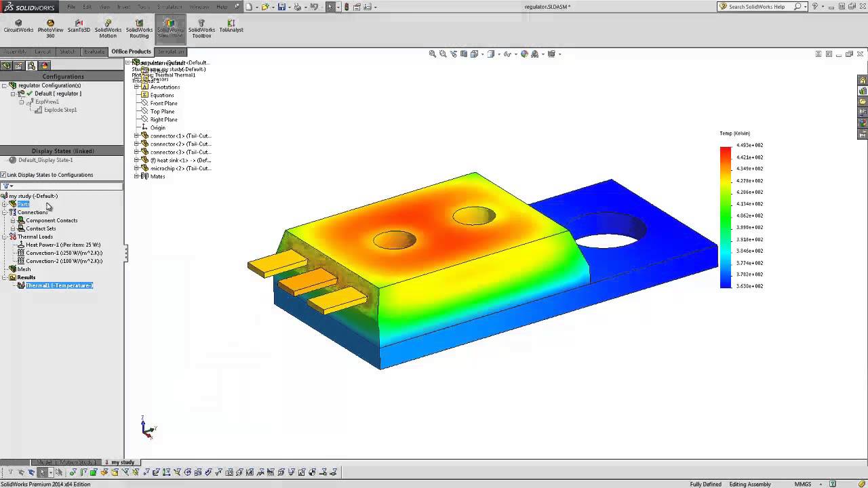Collapse the Thermal Loads node
Screen dimensions: 868x488
(5, 237)
